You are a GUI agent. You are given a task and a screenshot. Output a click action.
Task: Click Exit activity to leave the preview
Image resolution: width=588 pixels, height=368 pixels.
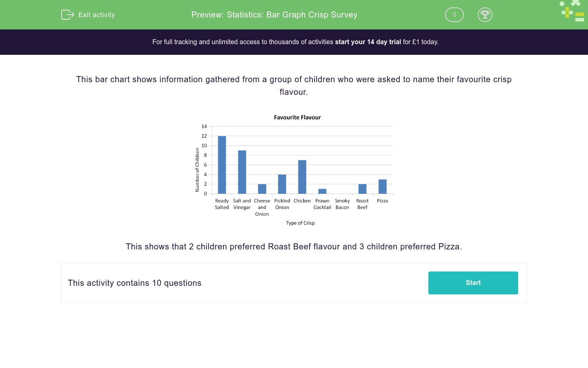click(x=96, y=15)
